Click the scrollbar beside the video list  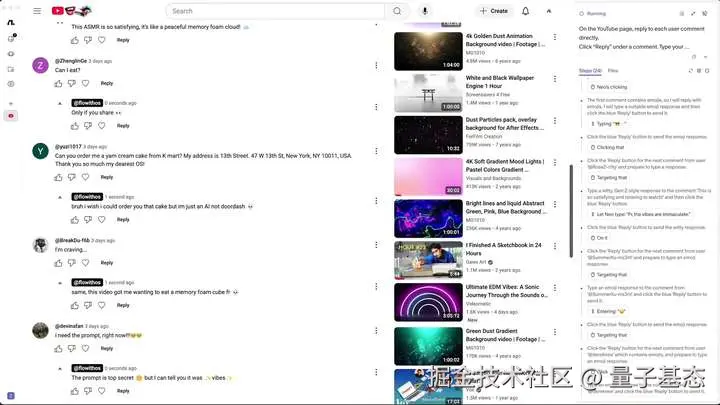571,211
